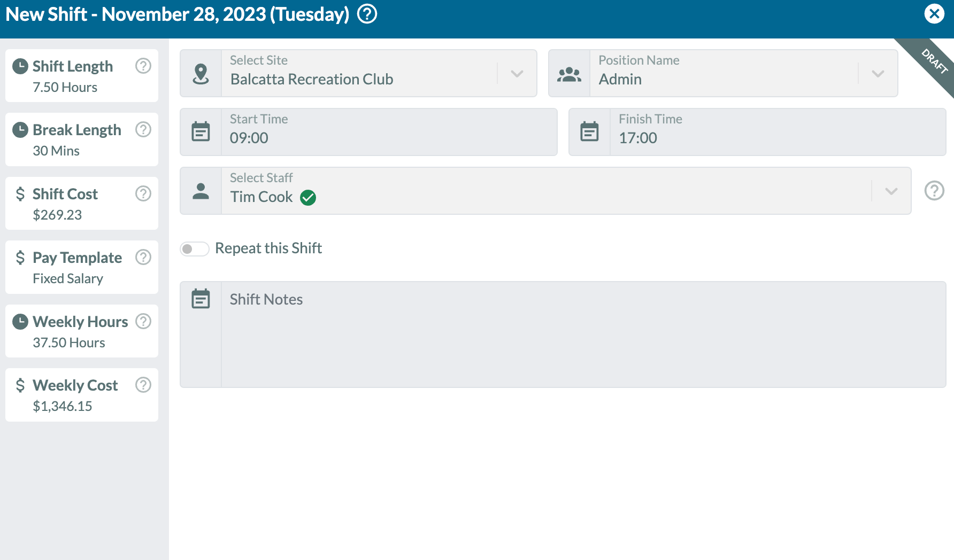The width and height of the screenshot is (954, 560).
Task: Close the New Shift dialog
Action: (x=934, y=14)
